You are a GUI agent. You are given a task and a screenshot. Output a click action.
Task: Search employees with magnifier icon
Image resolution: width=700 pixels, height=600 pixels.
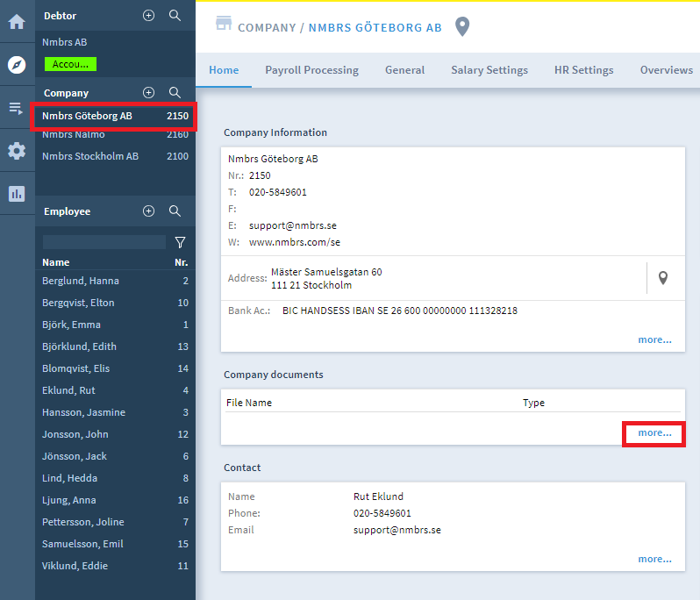coord(175,211)
